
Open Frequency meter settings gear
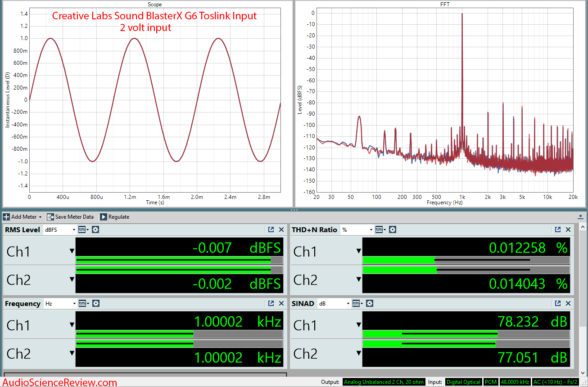coord(95,303)
